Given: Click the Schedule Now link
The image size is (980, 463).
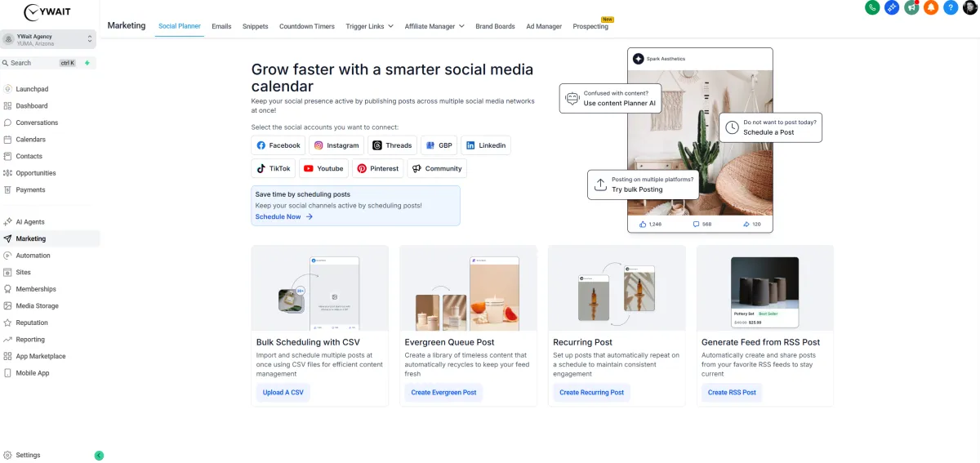Looking at the screenshot, I should [x=284, y=217].
